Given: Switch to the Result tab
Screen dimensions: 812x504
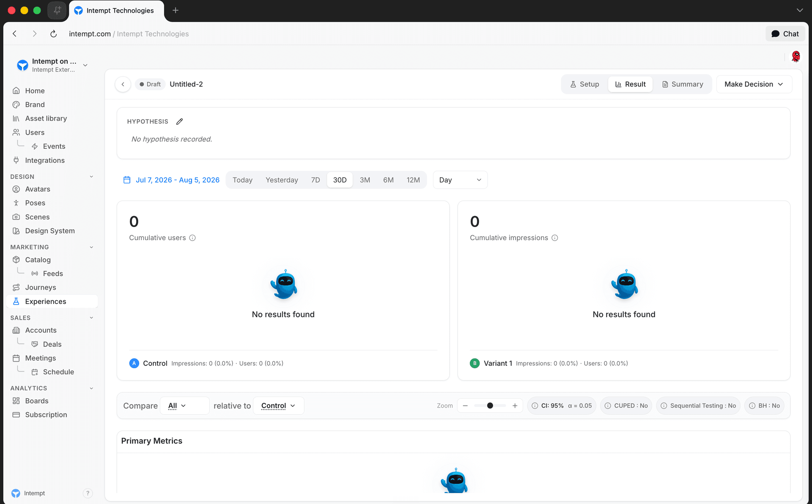Looking at the screenshot, I should [630, 84].
